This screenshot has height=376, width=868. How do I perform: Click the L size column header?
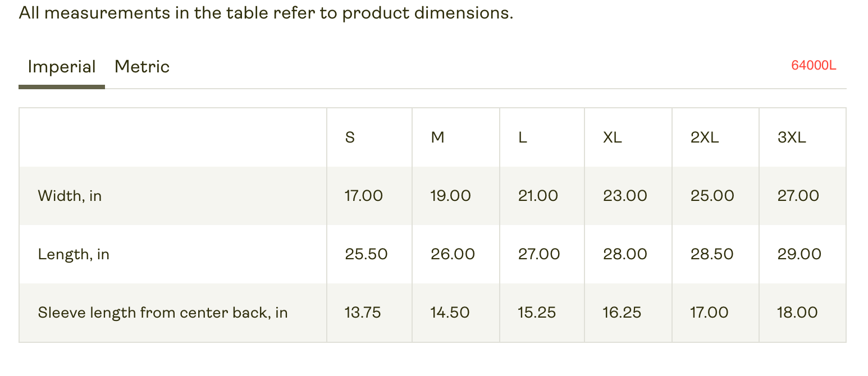tap(523, 137)
